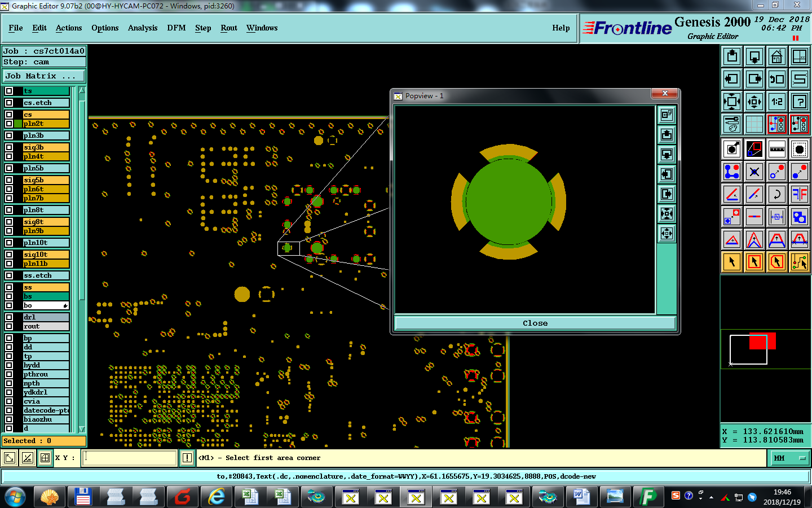
Task: Toggle checkbox for layer pln3b
Action: (9, 135)
